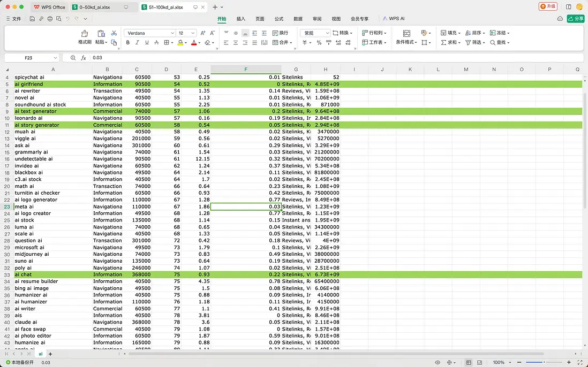Decrease font size with A- icon
588x367 pixels.
212,33
